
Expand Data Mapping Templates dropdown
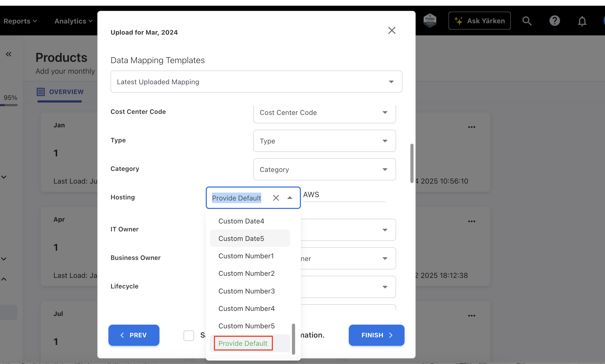point(391,82)
